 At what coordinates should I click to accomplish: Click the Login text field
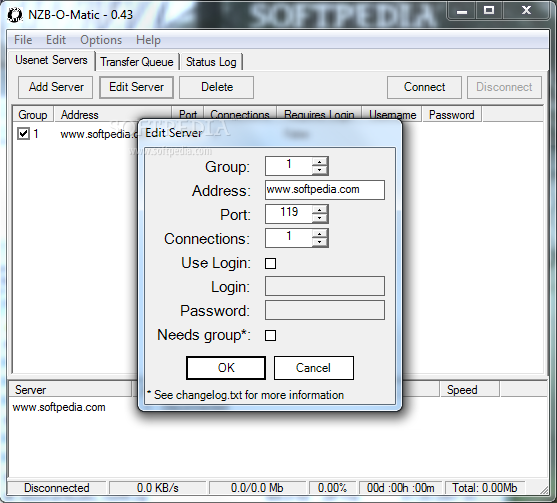click(325, 286)
